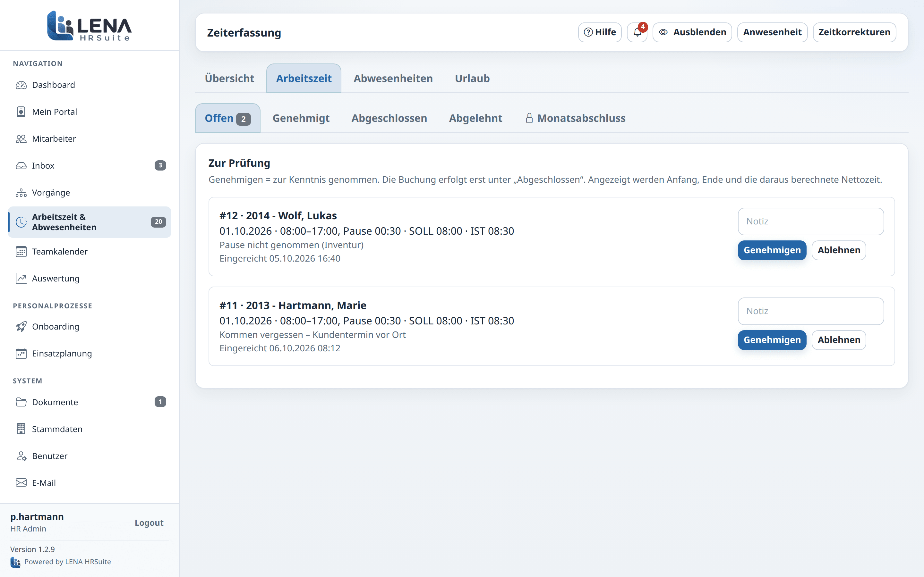
Task: Reject Hartmann, Marie entry with Ablehnen
Action: pyautogui.click(x=839, y=340)
